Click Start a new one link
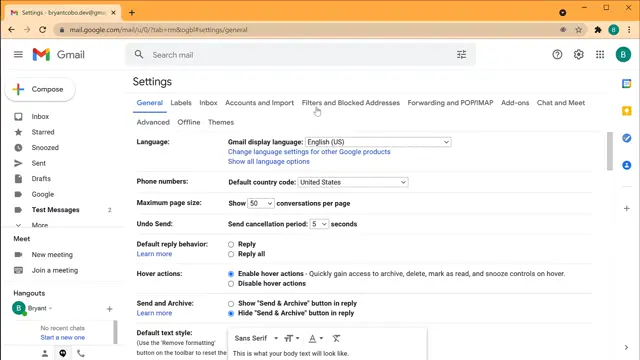640x360 pixels. click(62, 338)
